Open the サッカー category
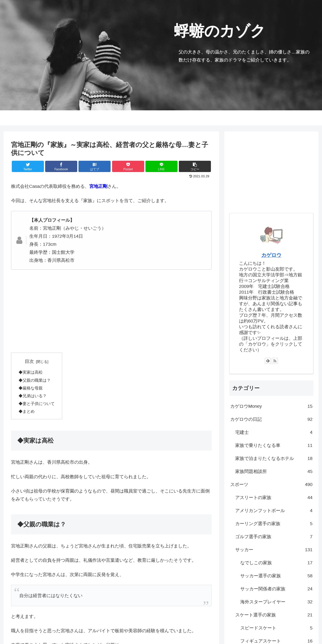 point(274,550)
